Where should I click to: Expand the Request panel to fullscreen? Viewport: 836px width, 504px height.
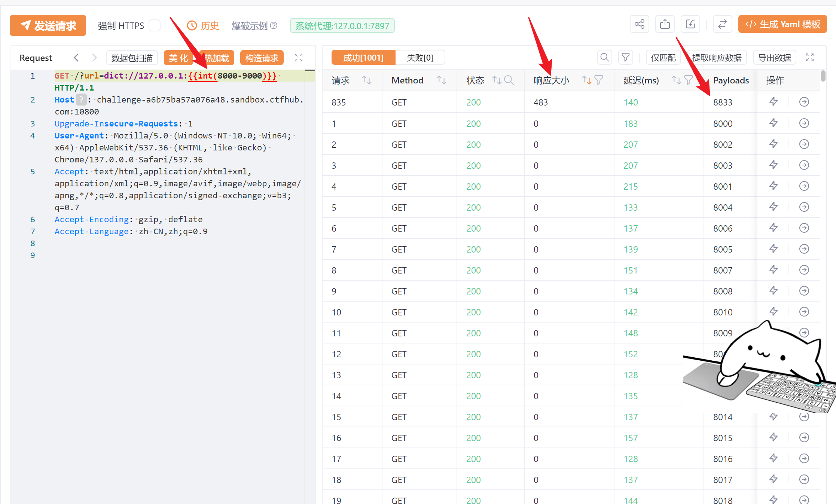[x=299, y=58]
